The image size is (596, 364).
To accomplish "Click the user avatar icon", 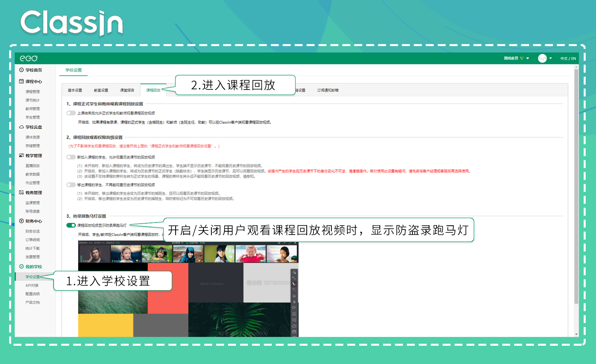I will pyautogui.click(x=542, y=58).
